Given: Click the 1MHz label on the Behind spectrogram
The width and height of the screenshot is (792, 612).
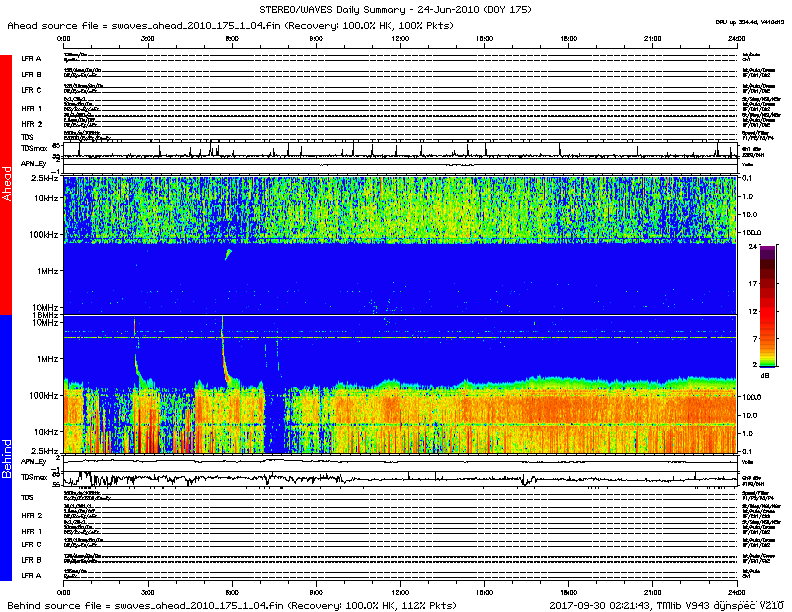Looking at the screenshot, I should (44, 358).
